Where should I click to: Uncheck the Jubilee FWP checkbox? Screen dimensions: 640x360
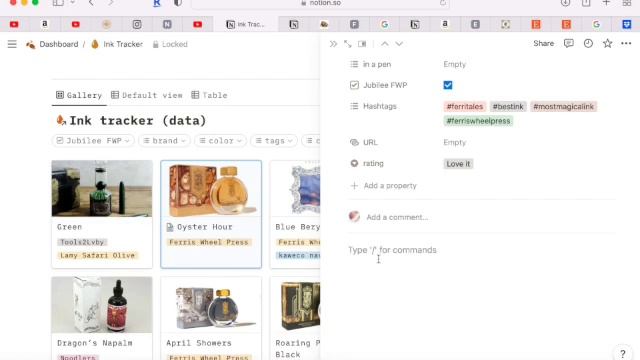pos(448,85)
